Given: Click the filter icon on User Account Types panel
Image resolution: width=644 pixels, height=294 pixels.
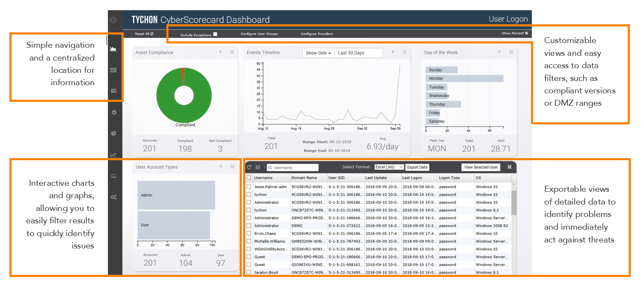Looking at the screenshot, I should point(220,167).
